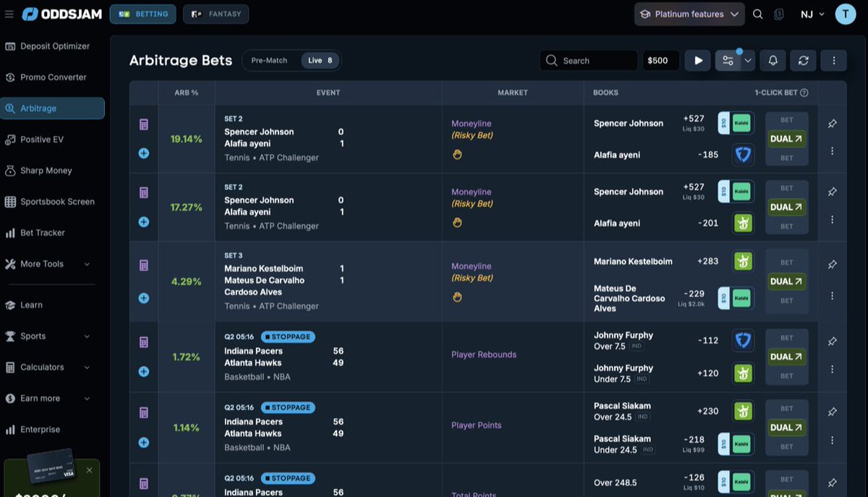Select the Pre-Match toggle
This screenshot has width=868, height=497.
[x=269, y=61]
